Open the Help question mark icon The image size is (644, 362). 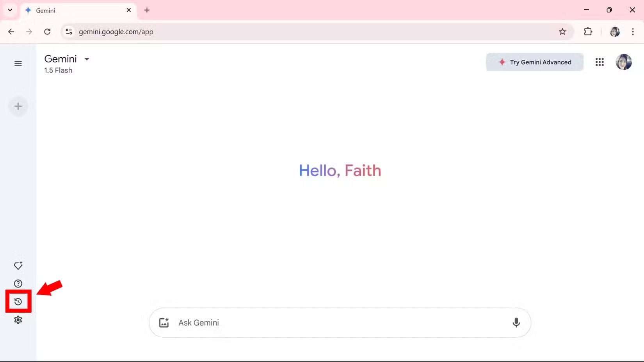pos(18,284)
